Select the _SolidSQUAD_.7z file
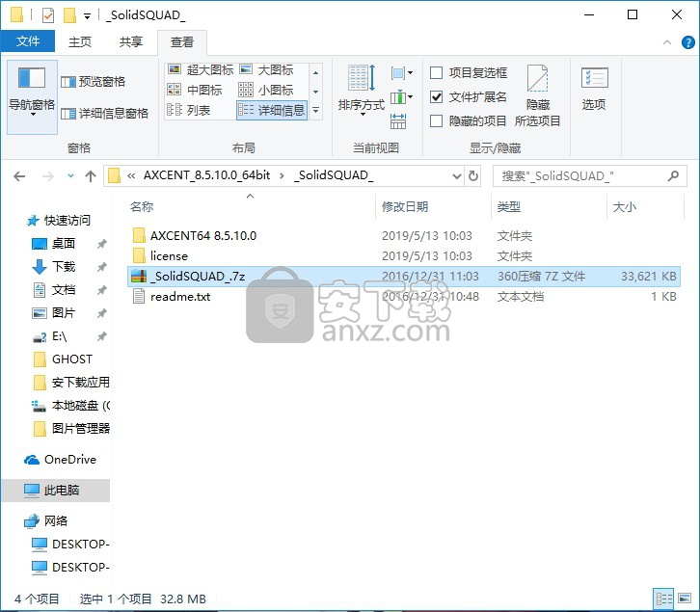The width and height of the screenshot is (700, 612). pyautogui.click(x=404, y=277)
